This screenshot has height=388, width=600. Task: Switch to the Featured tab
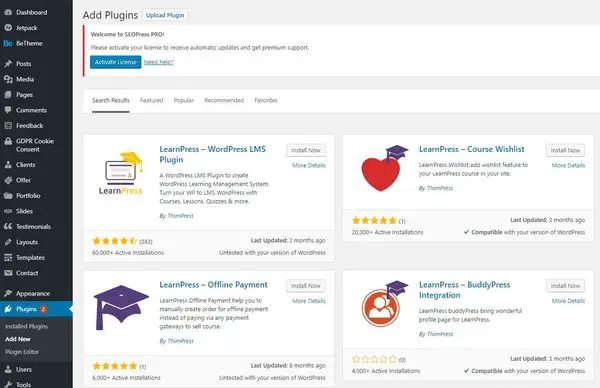coord(152,100)
